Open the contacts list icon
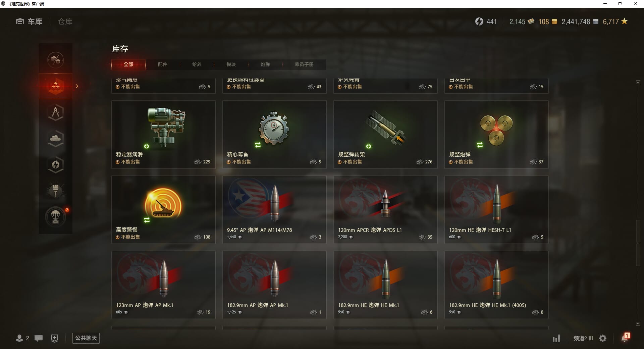Screen dimensions: 644x349 click(22, 338)
